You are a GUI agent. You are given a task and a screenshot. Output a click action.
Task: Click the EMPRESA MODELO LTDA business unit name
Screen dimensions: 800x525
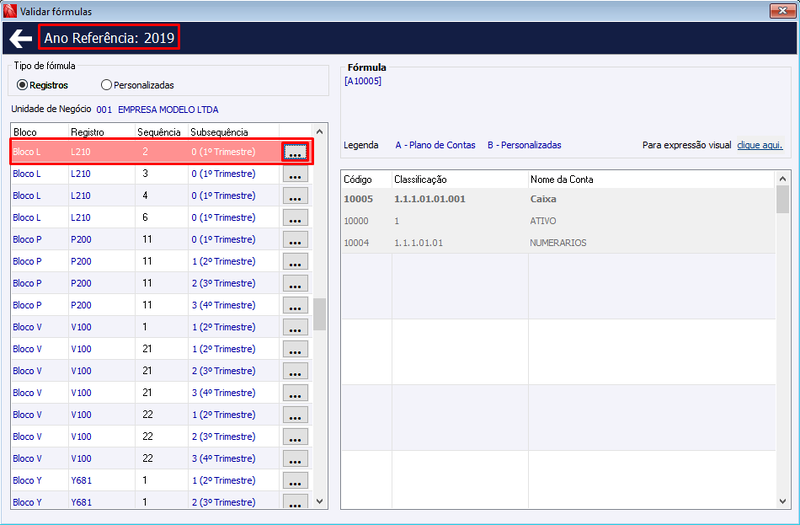[x=168, y=110]
